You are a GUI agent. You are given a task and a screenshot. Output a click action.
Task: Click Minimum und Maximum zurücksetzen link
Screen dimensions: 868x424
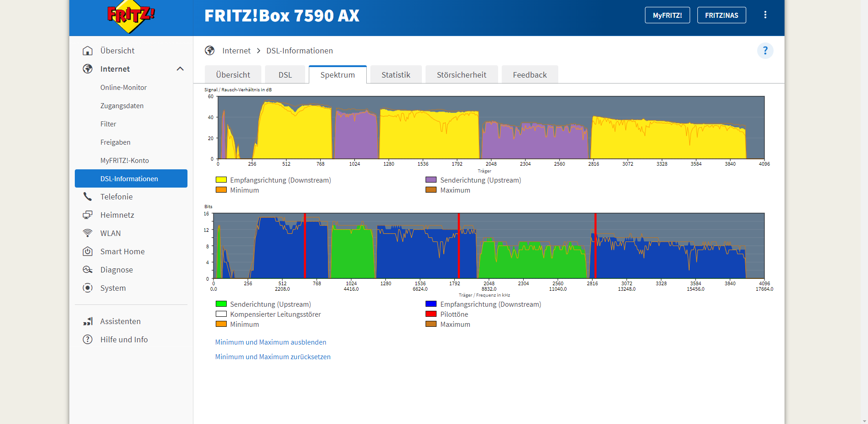pos(273,357)
